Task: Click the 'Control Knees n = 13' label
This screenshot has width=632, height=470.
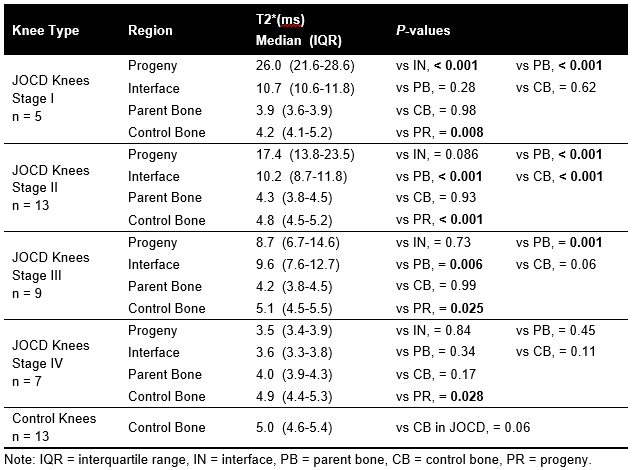Action: click(54, 426)
